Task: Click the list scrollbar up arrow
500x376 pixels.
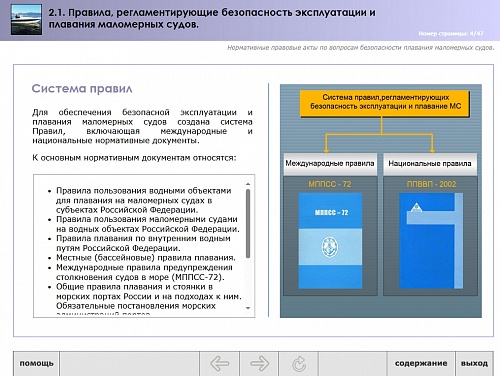Action: click(x=248, y=184)
